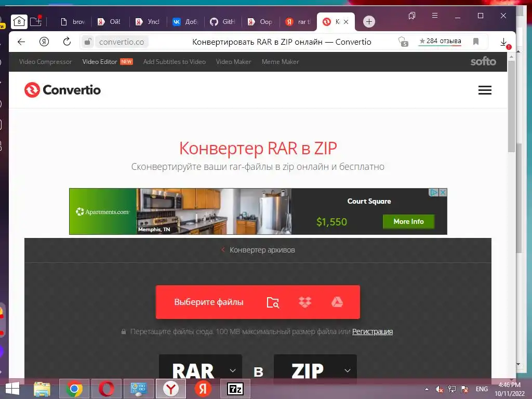Switch to the GitHub tab
The height and width of the screenshot is (399, 532).
tap(222, 22)
